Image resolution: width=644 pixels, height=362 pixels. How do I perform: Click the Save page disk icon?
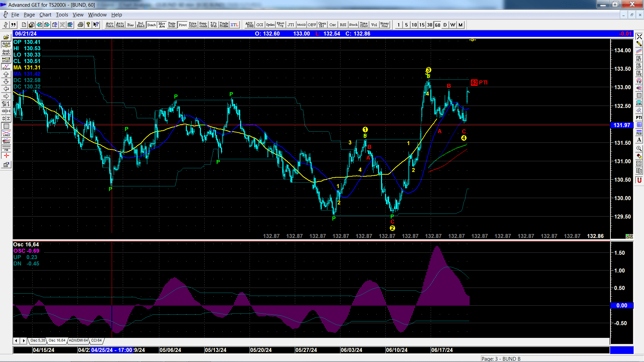point(32,25)
